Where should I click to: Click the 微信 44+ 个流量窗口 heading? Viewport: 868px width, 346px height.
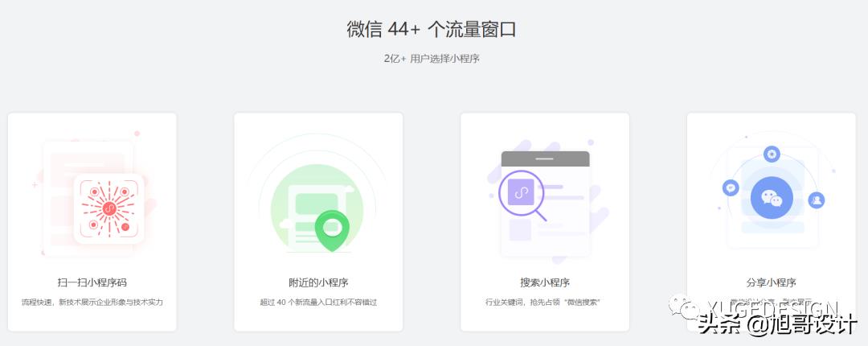(x=432, y=30)
